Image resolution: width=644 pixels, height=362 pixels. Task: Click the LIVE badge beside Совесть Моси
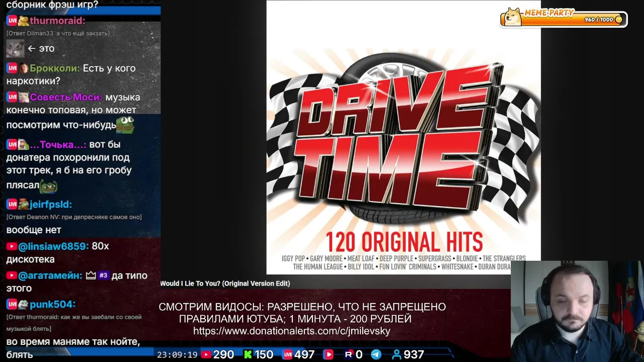12,97
